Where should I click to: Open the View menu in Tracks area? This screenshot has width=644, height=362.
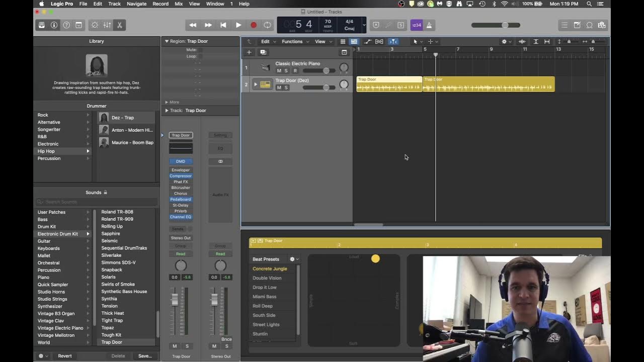322,42
